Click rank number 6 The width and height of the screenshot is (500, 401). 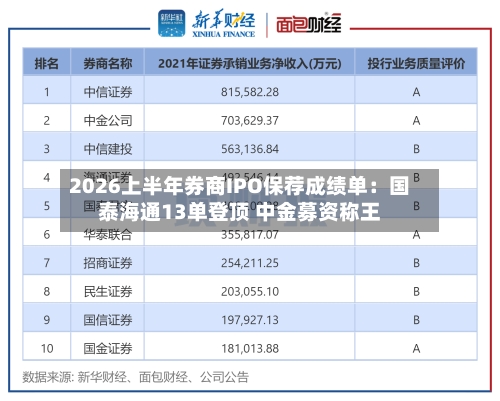click(47, 235)
